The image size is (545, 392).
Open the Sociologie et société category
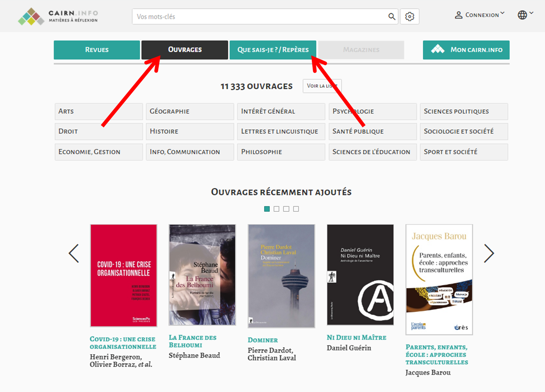(464, 132)
